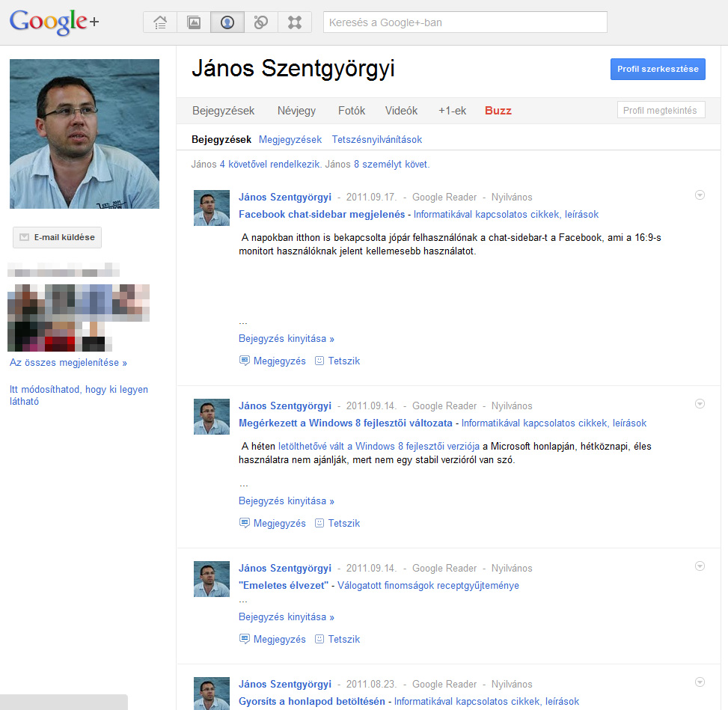Expand Facebook post via Bejegyzés kinyitása

(x=287, y=339)
